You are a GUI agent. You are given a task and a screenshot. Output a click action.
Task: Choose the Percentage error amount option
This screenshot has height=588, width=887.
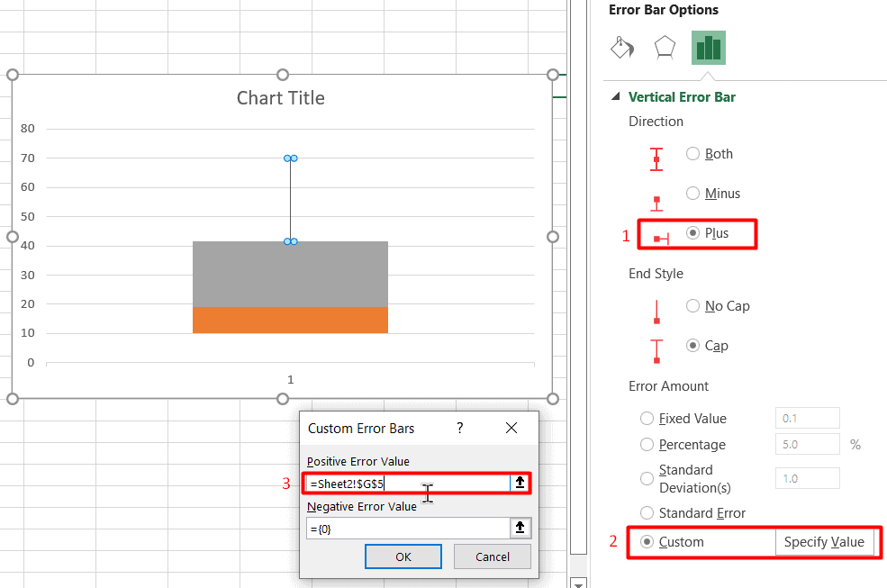647,444
